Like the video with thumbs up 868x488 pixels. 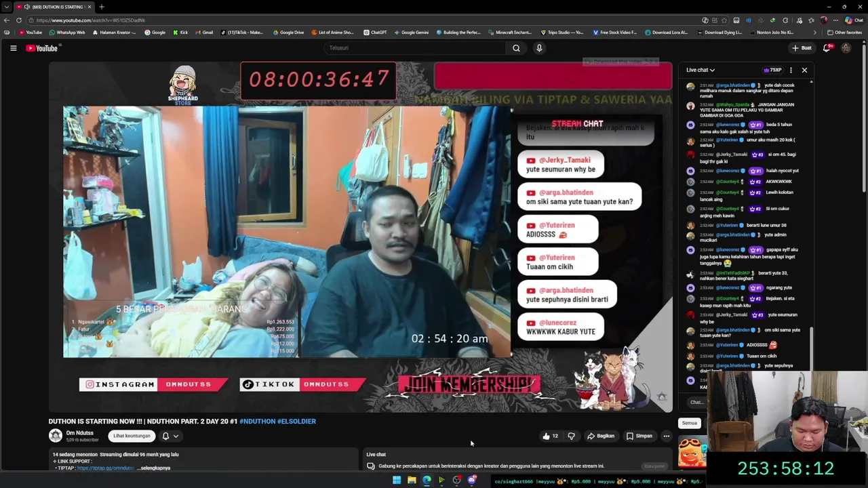click(550, 436)
